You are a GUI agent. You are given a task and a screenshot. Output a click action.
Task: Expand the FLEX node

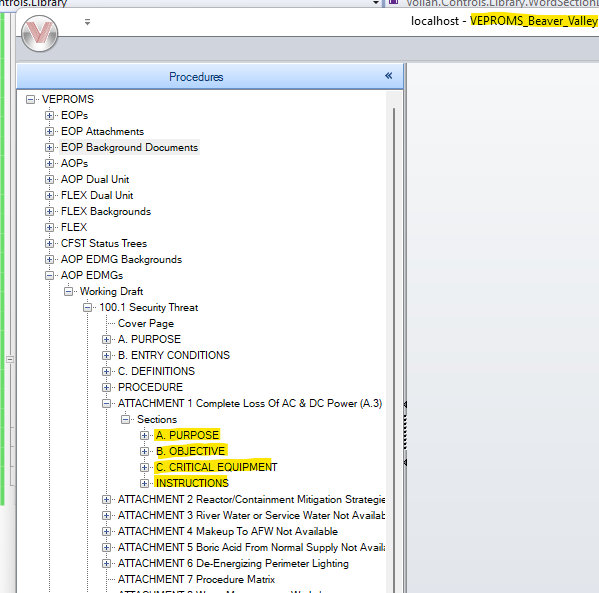click(x=49, y=227)
